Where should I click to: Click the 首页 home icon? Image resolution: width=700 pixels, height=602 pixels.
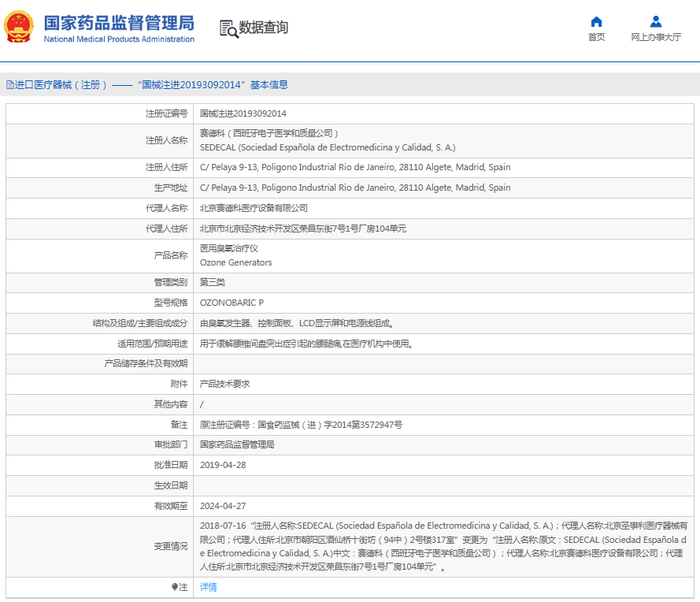tap(596, 21)
